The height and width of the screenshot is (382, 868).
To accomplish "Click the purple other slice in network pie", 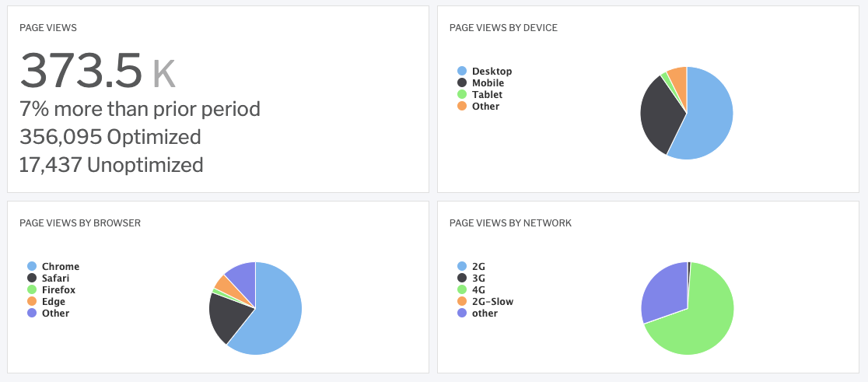I will click(664, 291).
